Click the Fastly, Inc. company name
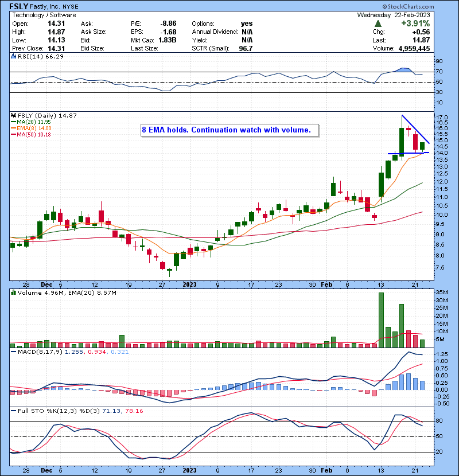The image size is (459, 476). 45,7
